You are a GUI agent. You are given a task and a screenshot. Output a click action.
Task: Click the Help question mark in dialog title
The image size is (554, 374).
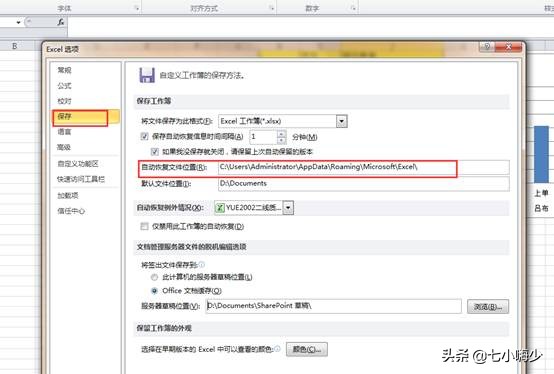click(487, 47)
